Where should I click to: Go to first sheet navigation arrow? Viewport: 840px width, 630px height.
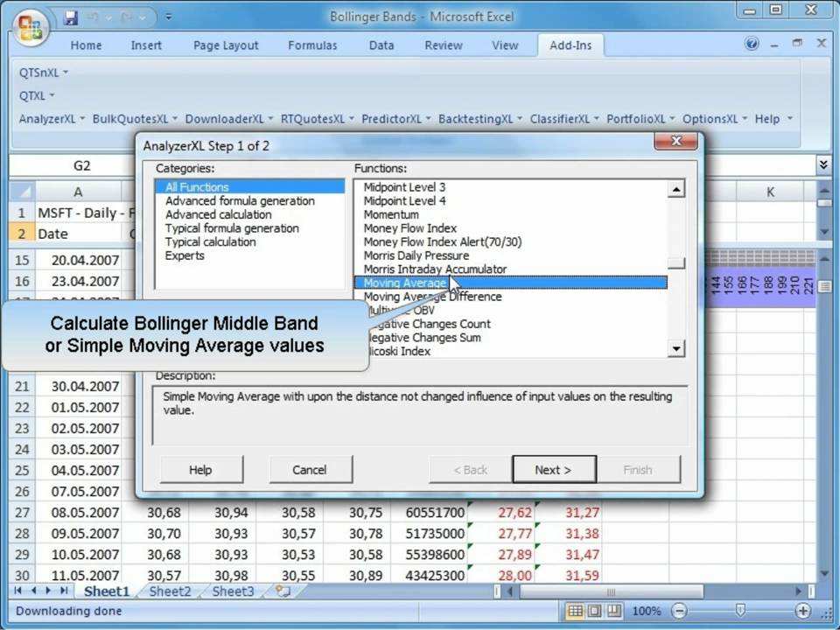[x=18, y=591]
